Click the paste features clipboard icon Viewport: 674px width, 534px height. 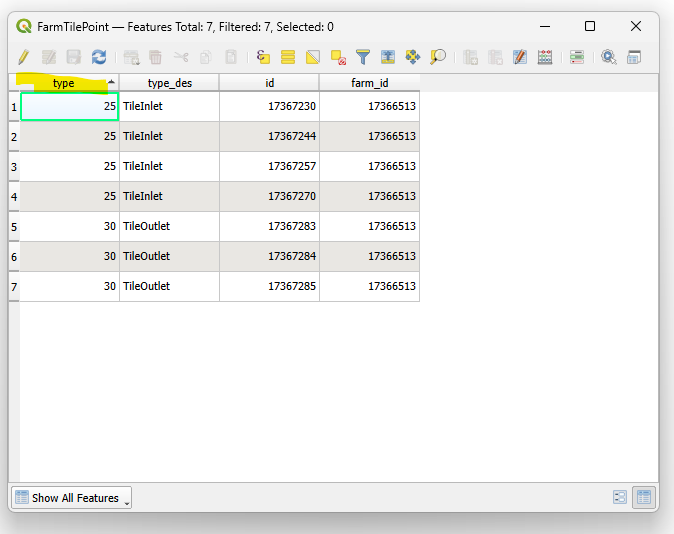pyautogui.click(x=231, y=57)
